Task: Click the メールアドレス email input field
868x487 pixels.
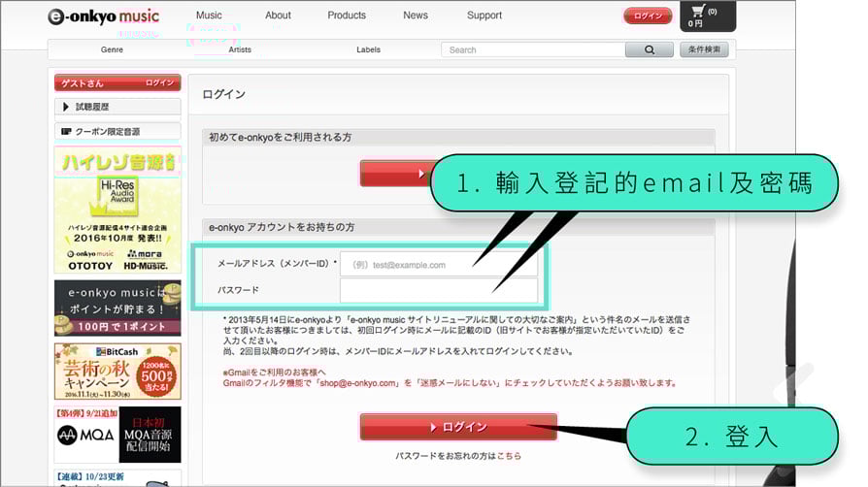Action: point(439,265)
